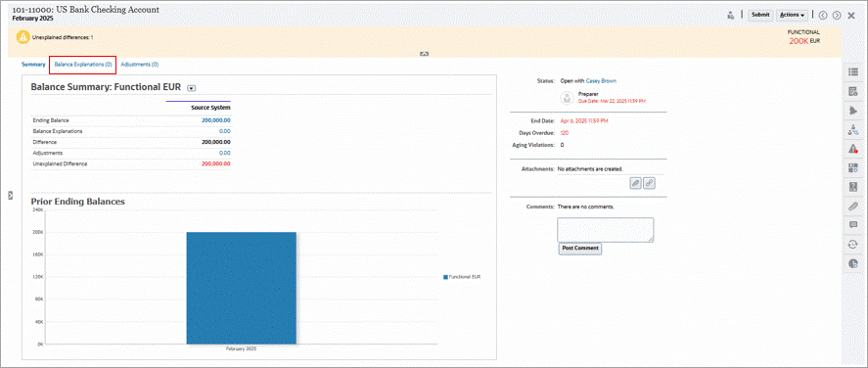Screen dimensions: 868x368
Task: Go to next reconciliation with right arrow
Action: pos(837,16)
